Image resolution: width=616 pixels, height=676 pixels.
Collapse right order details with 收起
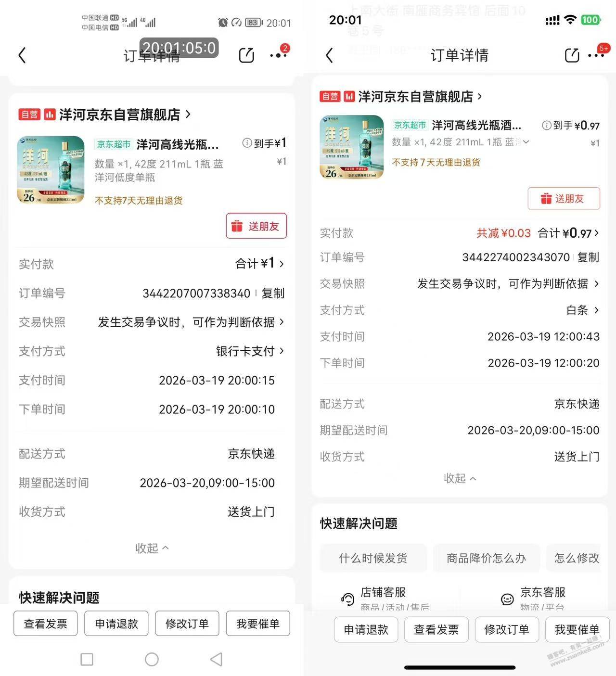tap(460, 478)
